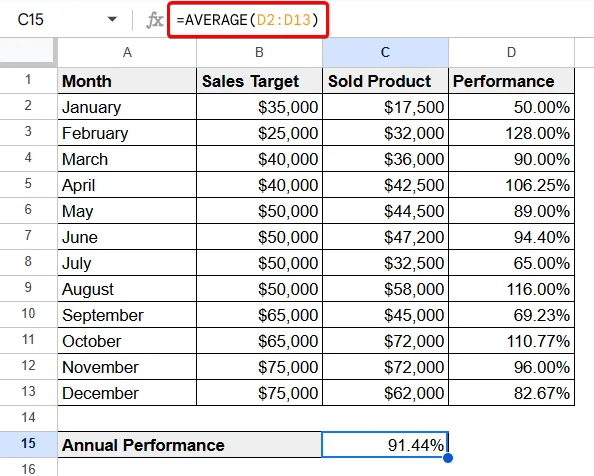Click April's $42,500 sold product
Image resolution: width=594 pixels, height=476 pixels.
pos(385,185)
